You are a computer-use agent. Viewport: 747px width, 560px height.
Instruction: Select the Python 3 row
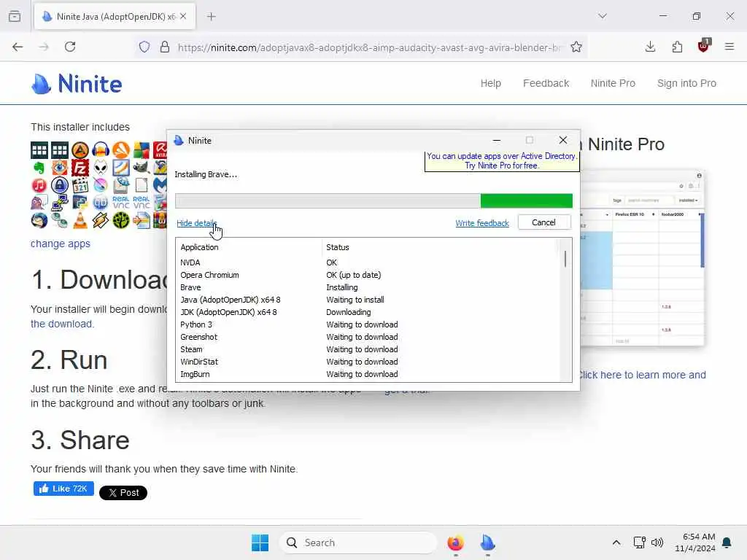coord(368,324)
